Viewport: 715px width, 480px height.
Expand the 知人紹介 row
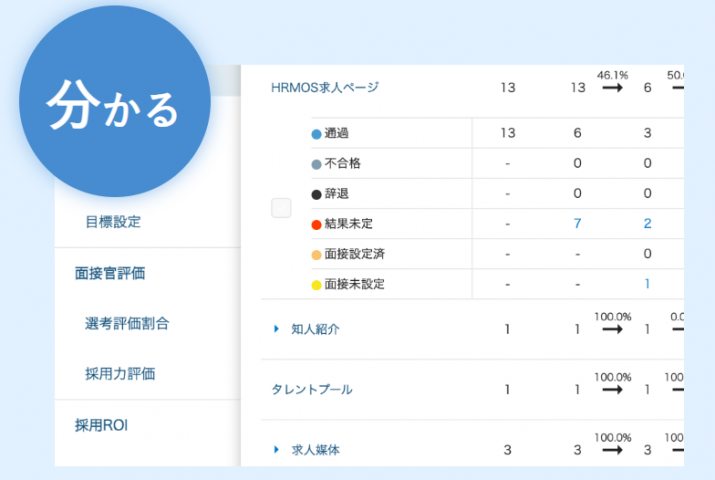coord(277,329)
